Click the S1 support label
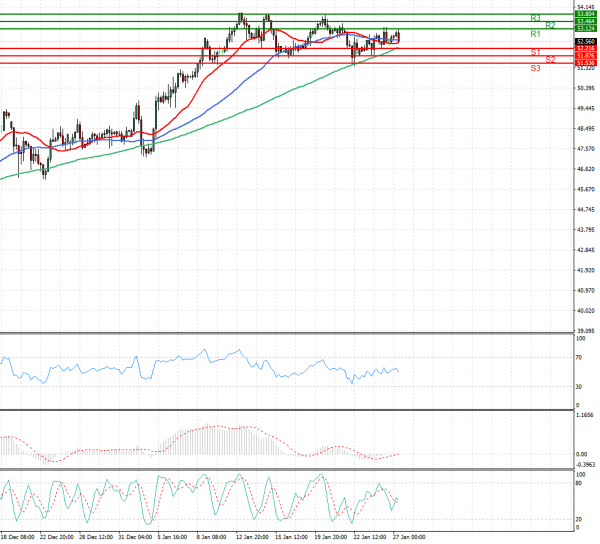Screen dimensions: 600x544 tap(535, 52)
